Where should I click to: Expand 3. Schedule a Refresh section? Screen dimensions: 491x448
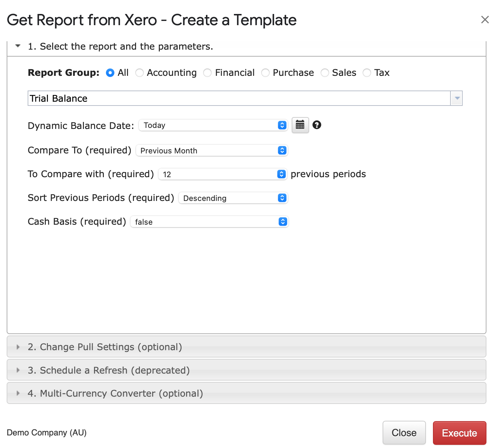247,370
